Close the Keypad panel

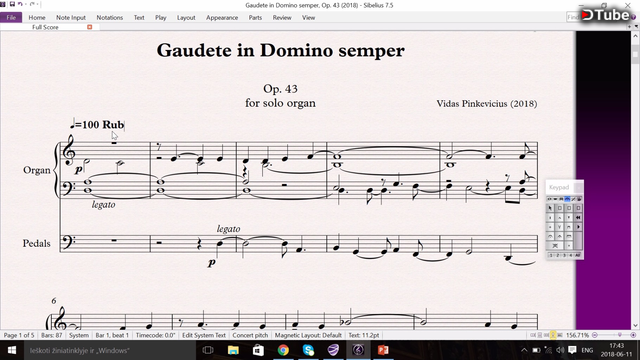[x=578, y=187]
